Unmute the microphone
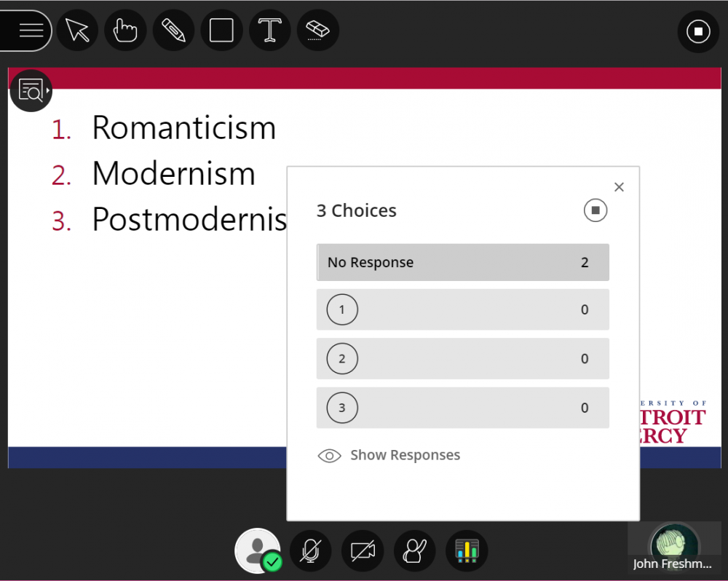The image size is (728, 581). click(311, 551)
